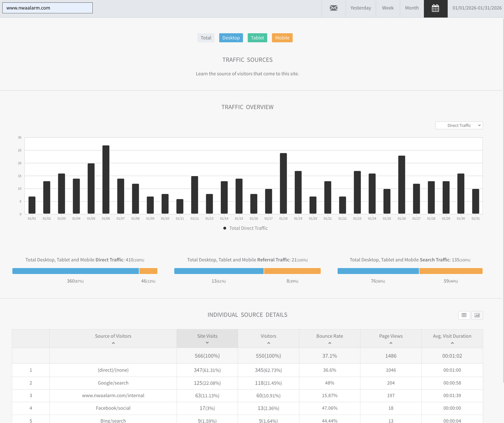
Task: Sort by Source of Visitors arrow
Action: click(x=113, y=343)
